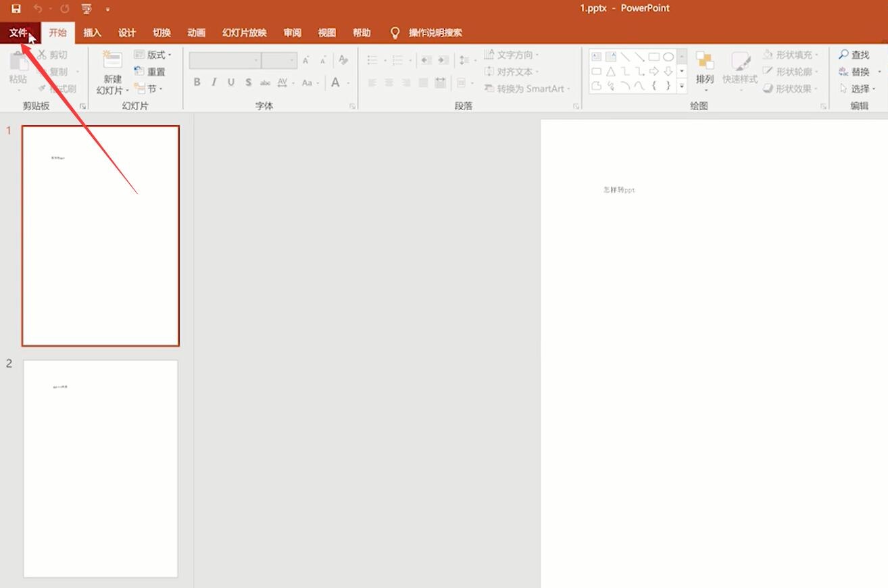The height and width of the screenshot is (588, 888).
Task: Toggle Italic formatting
Action: (214, 82)
